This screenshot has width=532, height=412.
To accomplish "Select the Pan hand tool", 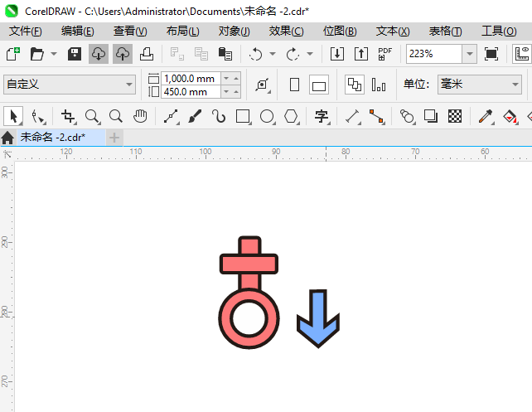I will [140, 116].
